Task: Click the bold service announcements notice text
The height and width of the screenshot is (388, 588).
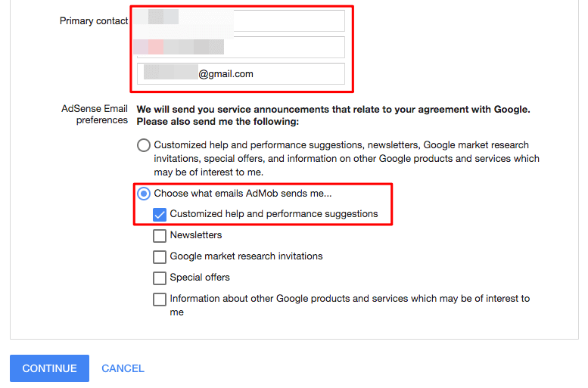Action: [333, 115]
